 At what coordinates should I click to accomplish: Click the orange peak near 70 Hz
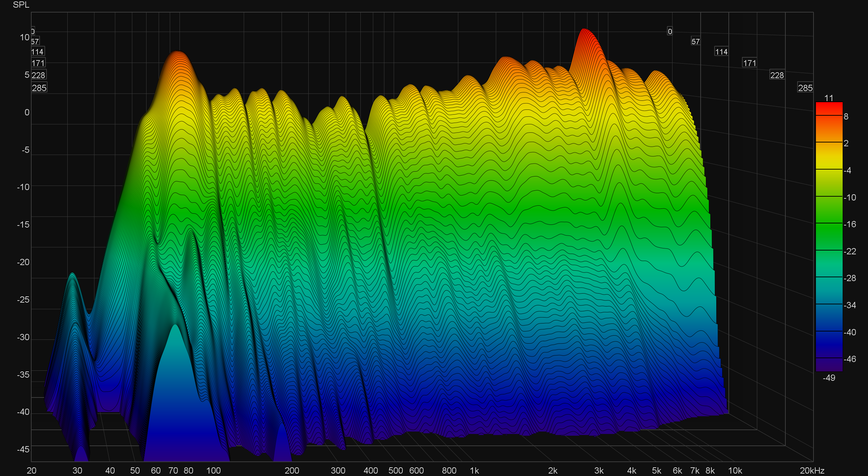(178, 59)
